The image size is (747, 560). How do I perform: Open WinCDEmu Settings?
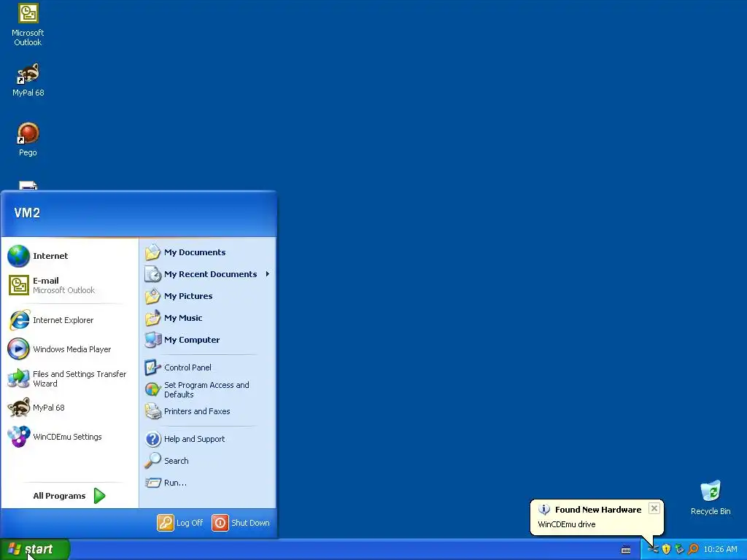coord(69,437)
